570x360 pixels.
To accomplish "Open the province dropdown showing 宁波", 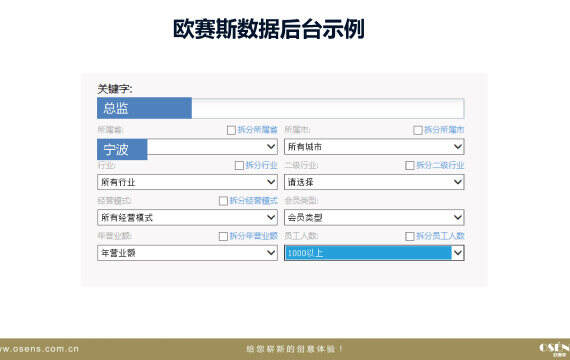I will (187, 147).
